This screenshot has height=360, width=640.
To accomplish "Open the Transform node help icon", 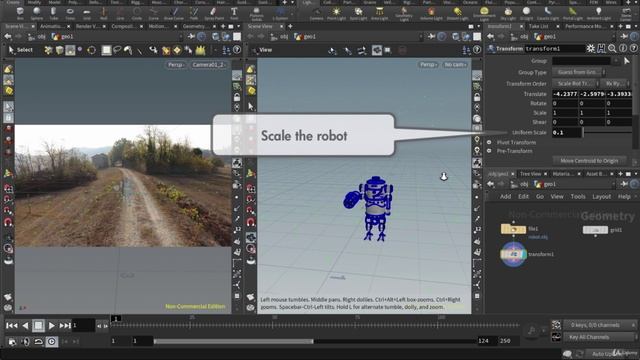I will 633,49.
